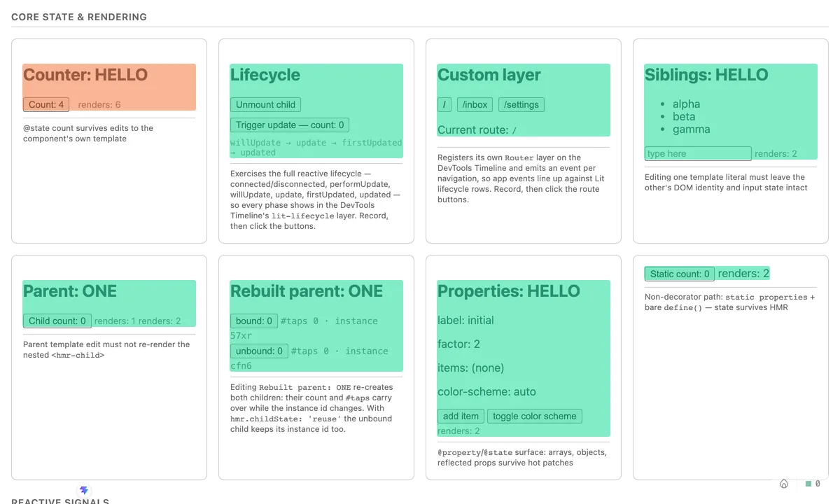The height and width of the screenshot is (504, 840).
Task: Click the Count: 4 button
Action: [x=46, y=104]
